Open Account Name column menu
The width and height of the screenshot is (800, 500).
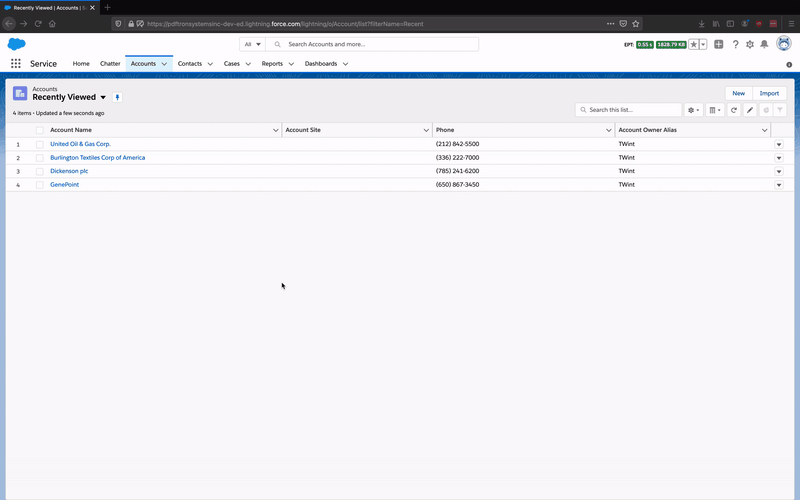[276, 130]
